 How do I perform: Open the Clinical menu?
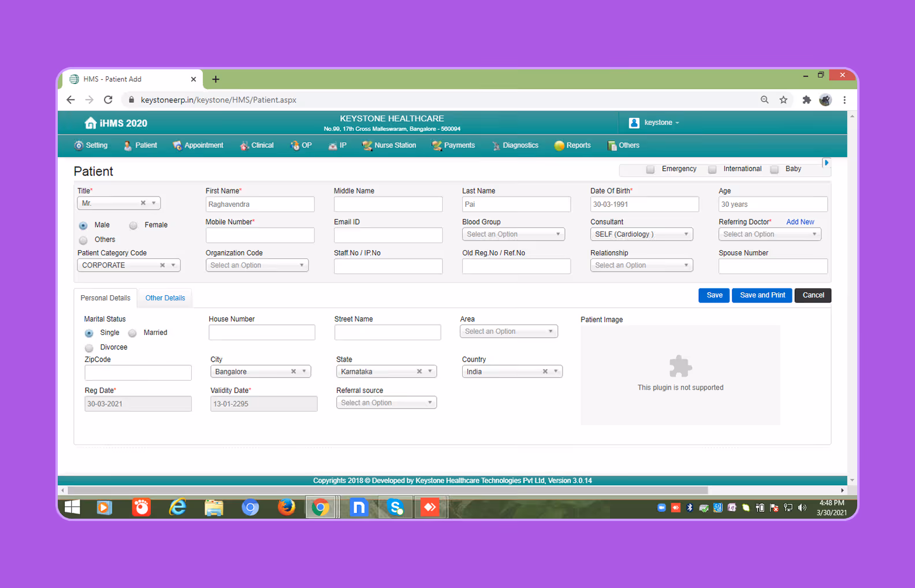click(x=256, y=146)
